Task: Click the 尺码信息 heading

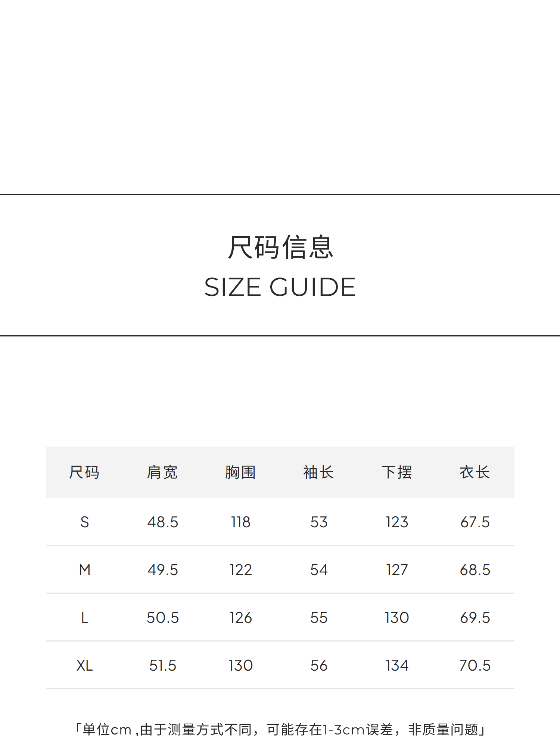Action: 280,247
